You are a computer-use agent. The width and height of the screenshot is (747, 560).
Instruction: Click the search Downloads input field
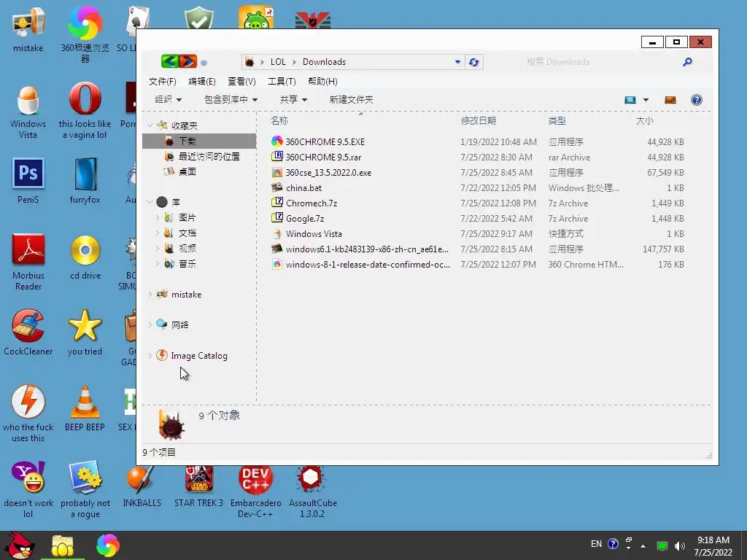tap(600, 62)
